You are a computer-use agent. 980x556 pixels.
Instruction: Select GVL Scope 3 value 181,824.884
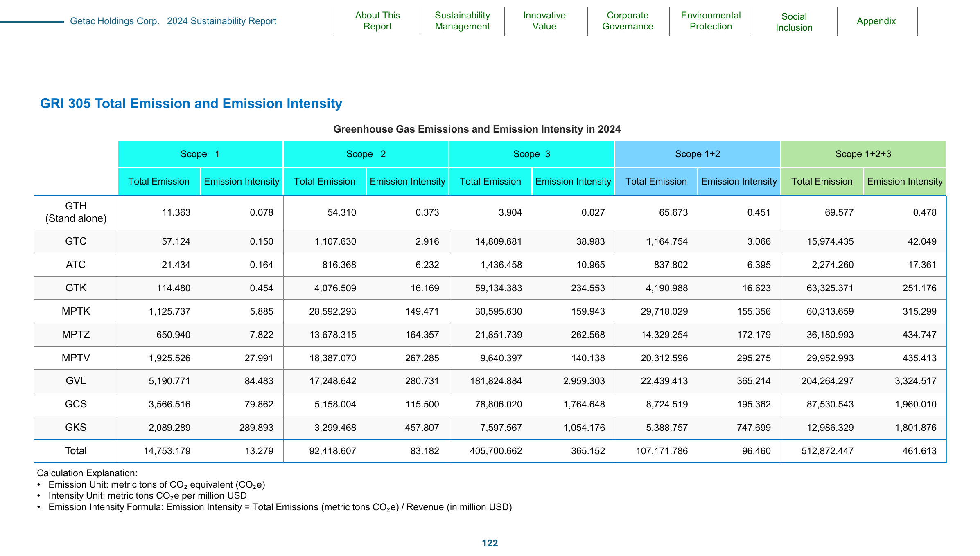coord(496,381)
